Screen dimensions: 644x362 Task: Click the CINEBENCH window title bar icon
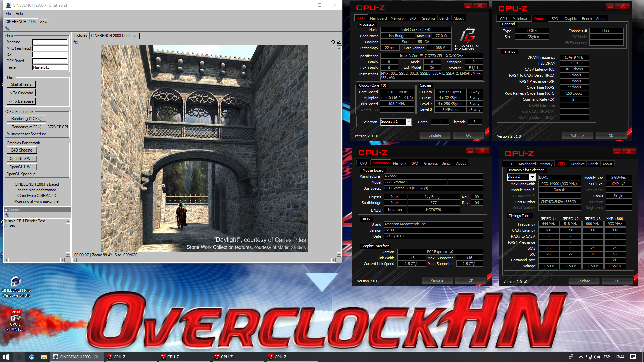pyautogui.click(x=8, y=5)
